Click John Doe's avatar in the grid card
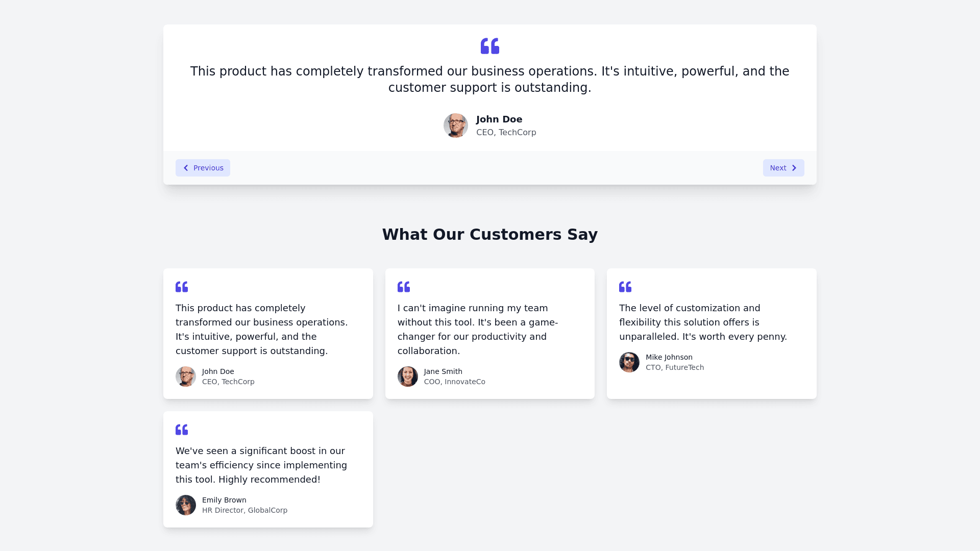Screen dimensions: 980x551 (186, 377)
